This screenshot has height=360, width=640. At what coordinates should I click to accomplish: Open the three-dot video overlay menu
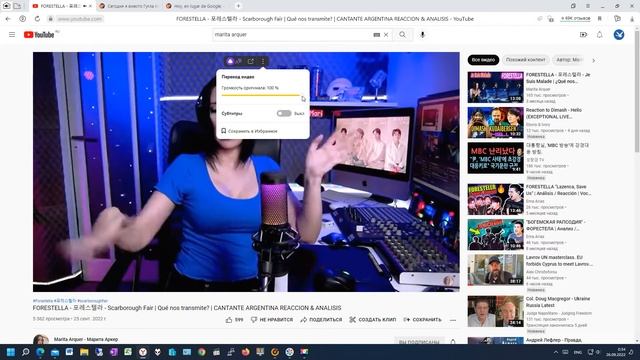263,61
